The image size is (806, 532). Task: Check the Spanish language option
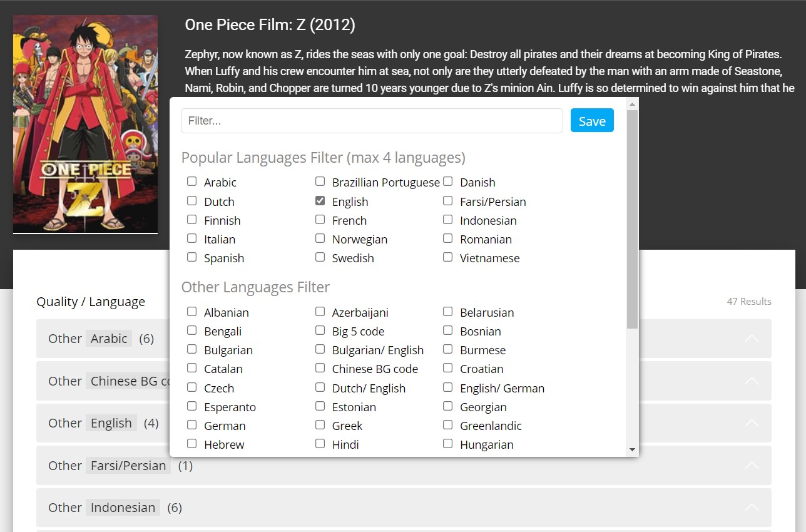191,257
